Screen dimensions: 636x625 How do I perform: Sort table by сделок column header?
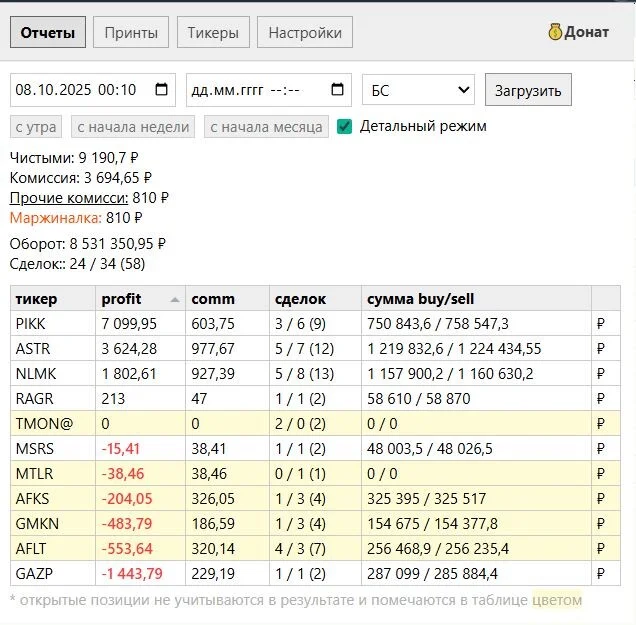tap(316, 299)
